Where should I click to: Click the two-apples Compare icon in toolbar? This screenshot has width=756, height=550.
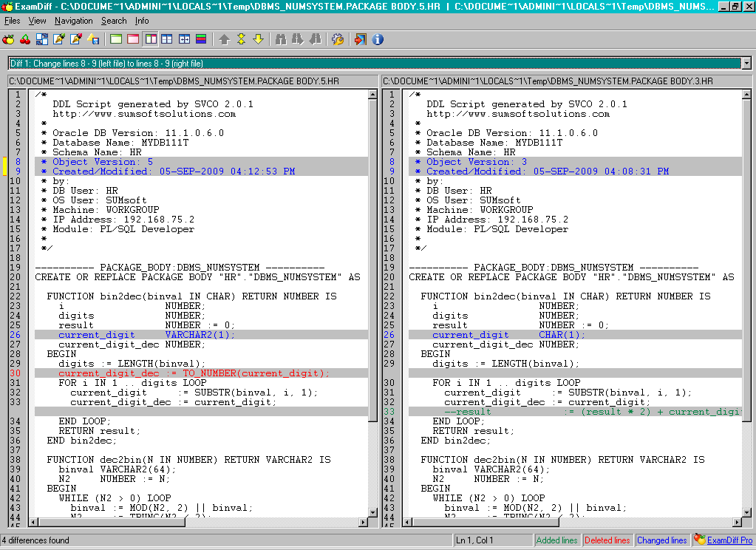point(9,39)
